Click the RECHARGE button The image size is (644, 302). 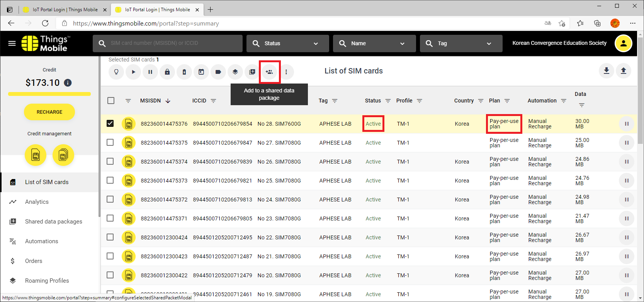[49, 112]
